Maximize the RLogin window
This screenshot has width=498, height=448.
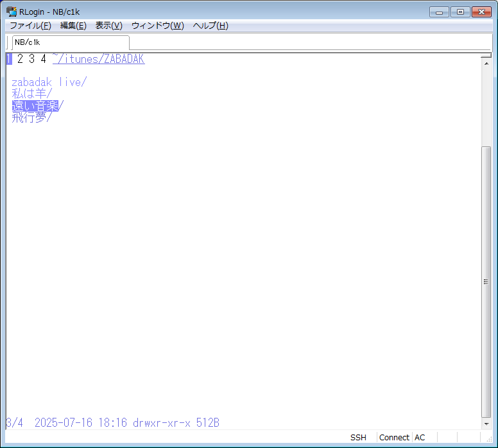(460, 12)
